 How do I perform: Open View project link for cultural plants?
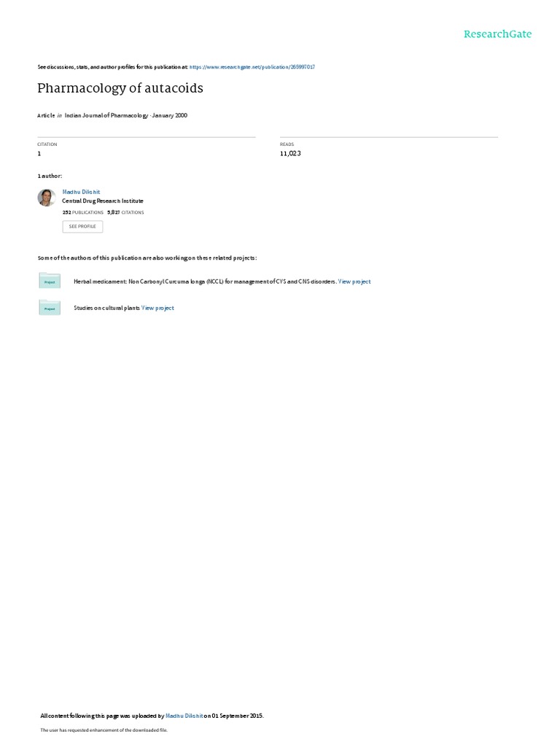click(157, 308)
